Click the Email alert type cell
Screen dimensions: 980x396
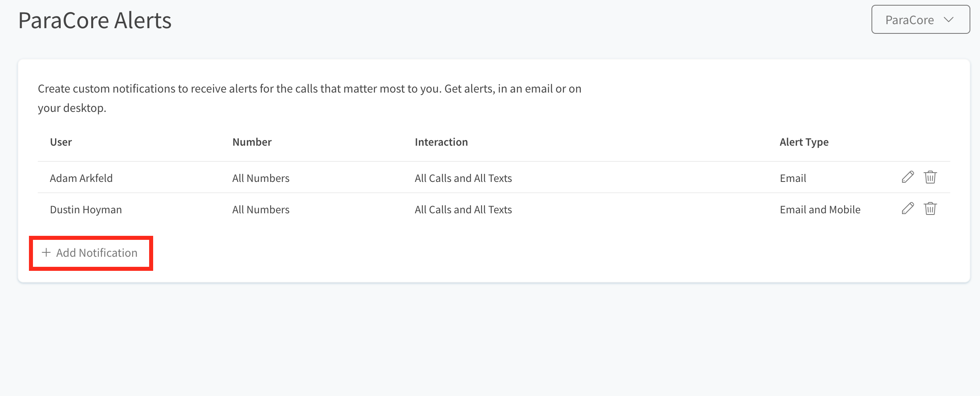[793, 178]
